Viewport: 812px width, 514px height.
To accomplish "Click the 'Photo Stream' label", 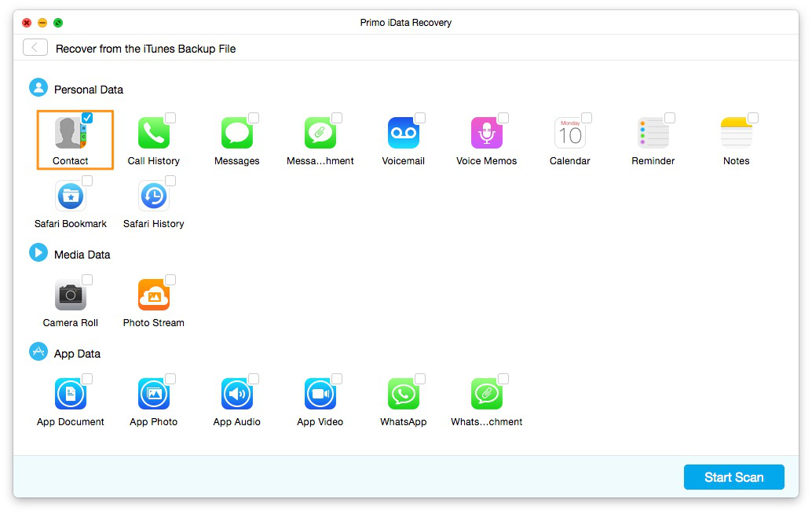I will [x=154, y=323].
